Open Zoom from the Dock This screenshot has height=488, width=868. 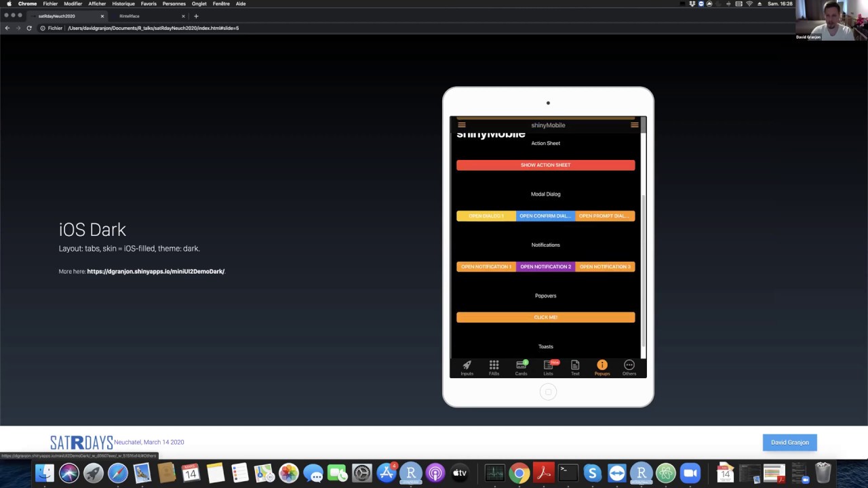[690, 472]
